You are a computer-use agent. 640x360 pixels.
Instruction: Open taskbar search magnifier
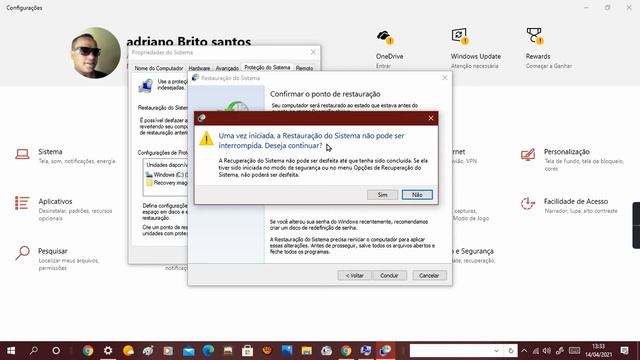pyautogui.click(x=34, y=351)
